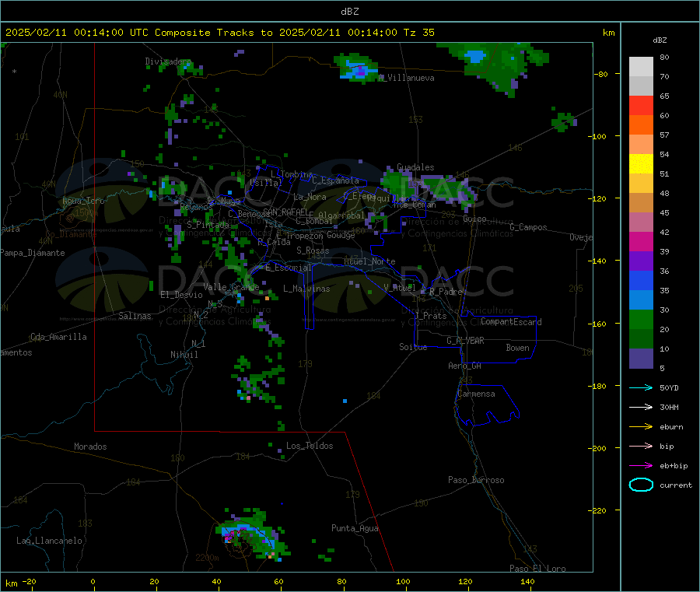This screenshot has height=592, width=700.
Task: Click the small blue echo near Punta_Agua road
Action: click(345, 401)
